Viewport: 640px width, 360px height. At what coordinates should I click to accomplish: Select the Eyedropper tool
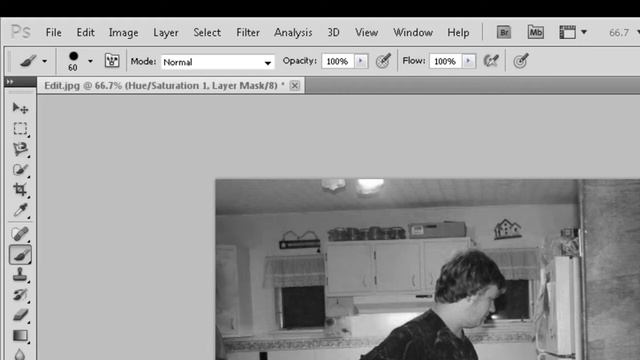[20, 210]
